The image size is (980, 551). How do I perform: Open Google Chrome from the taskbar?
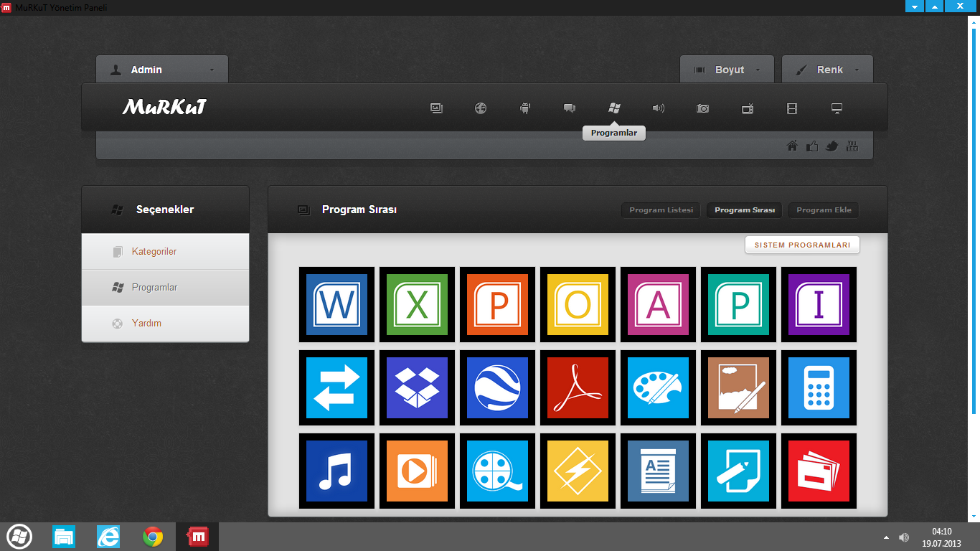[153, 537]
